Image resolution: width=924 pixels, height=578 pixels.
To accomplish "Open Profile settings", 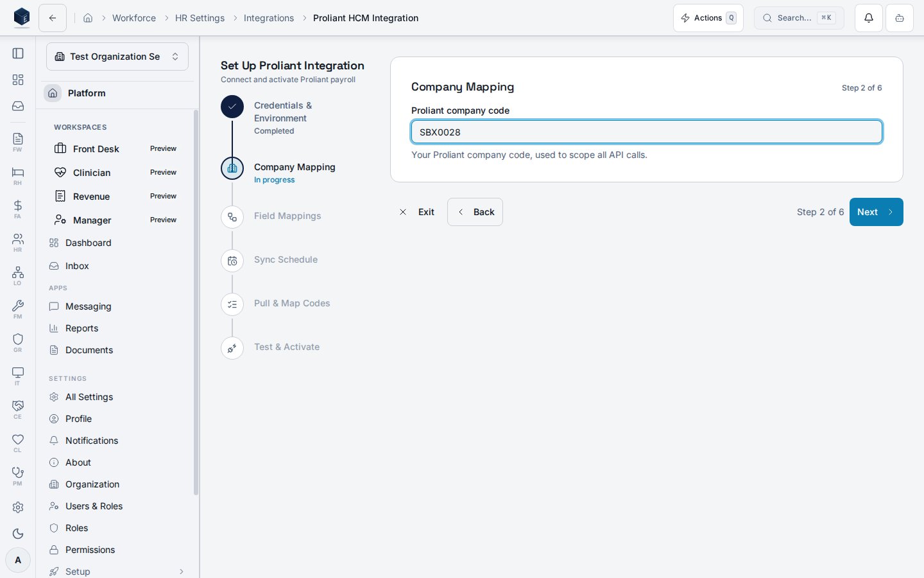I will (117, 419).
